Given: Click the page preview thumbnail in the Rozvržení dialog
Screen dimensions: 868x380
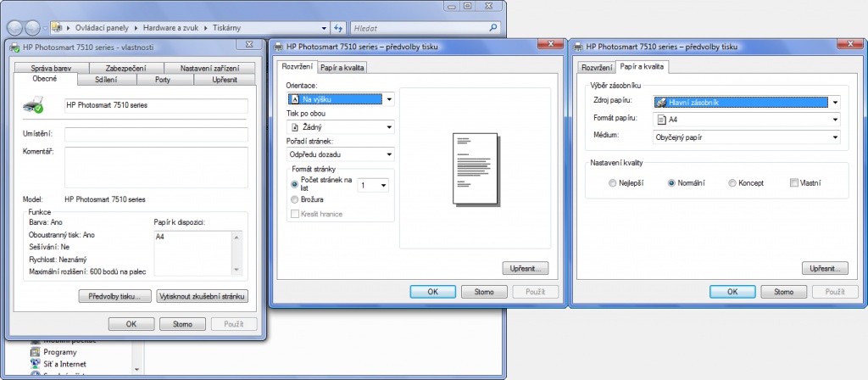Looking at the screenshot, I should [476, 169].
